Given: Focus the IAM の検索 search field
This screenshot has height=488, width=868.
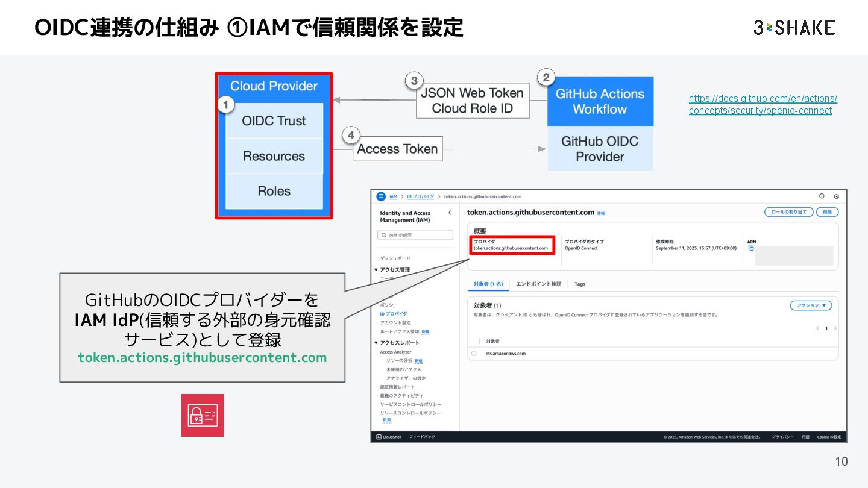Looking at the screenshot, I should (x=415, y=235).
